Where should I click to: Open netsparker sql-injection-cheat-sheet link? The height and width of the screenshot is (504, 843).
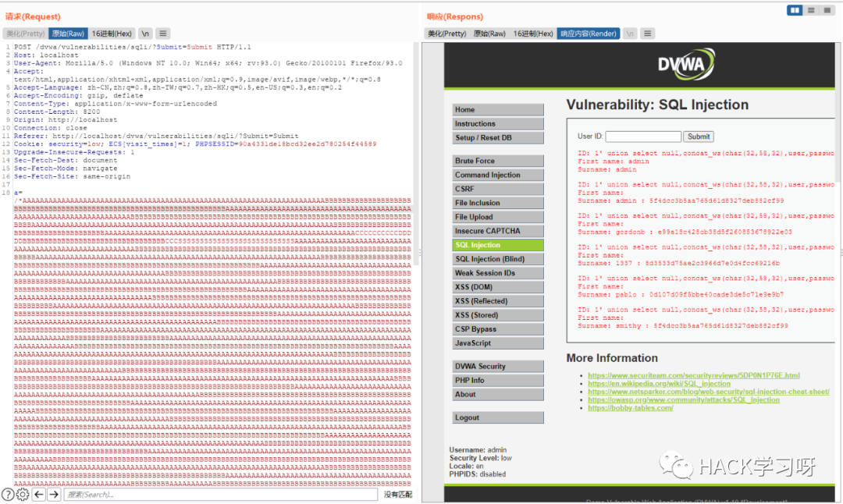click(709, 392)
